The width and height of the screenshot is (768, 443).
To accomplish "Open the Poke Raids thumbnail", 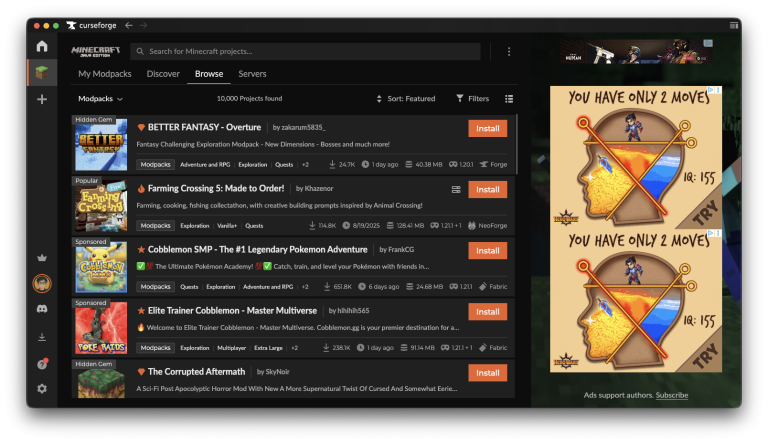I will (101, 328).
